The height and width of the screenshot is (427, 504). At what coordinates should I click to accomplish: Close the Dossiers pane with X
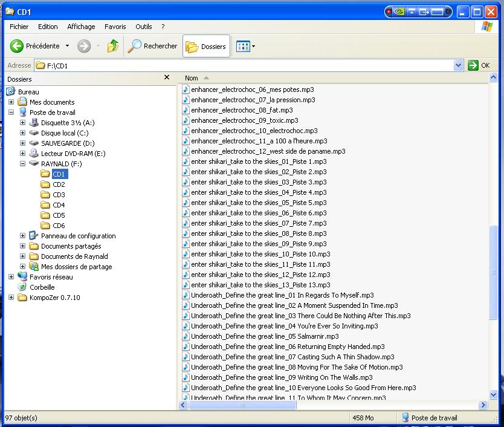[167, 77]
